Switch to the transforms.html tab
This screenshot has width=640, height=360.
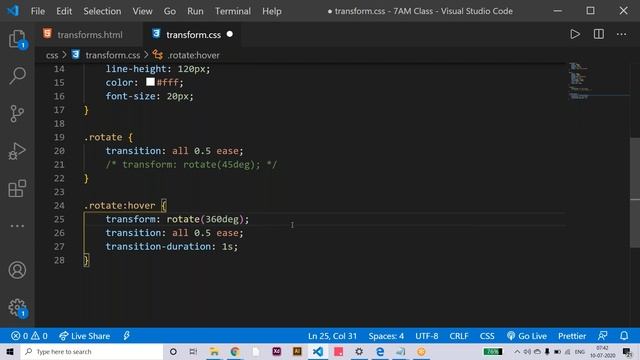[89, 35]
